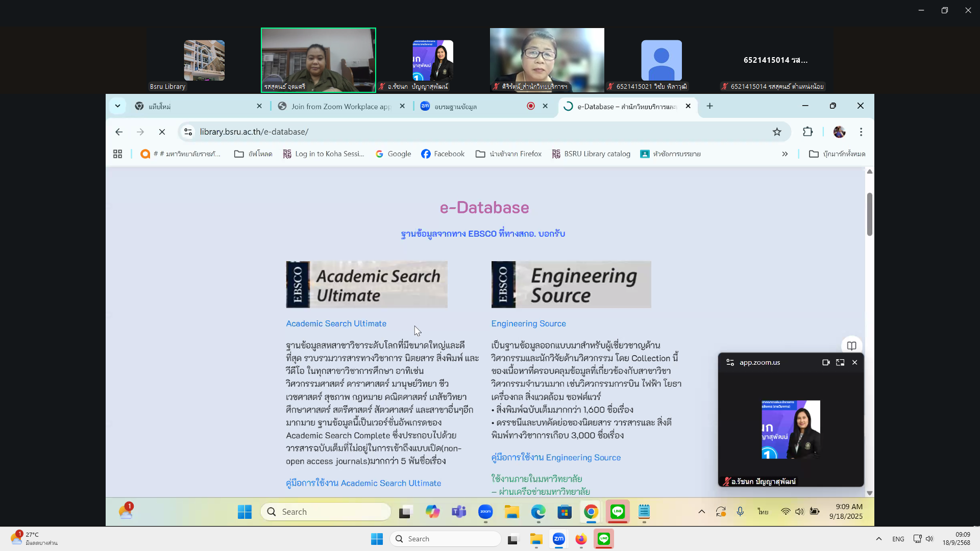Show more bookmarks with the double chevron
Screen dimensions: 980x551
pyautogui.click(x=785, y=154)
